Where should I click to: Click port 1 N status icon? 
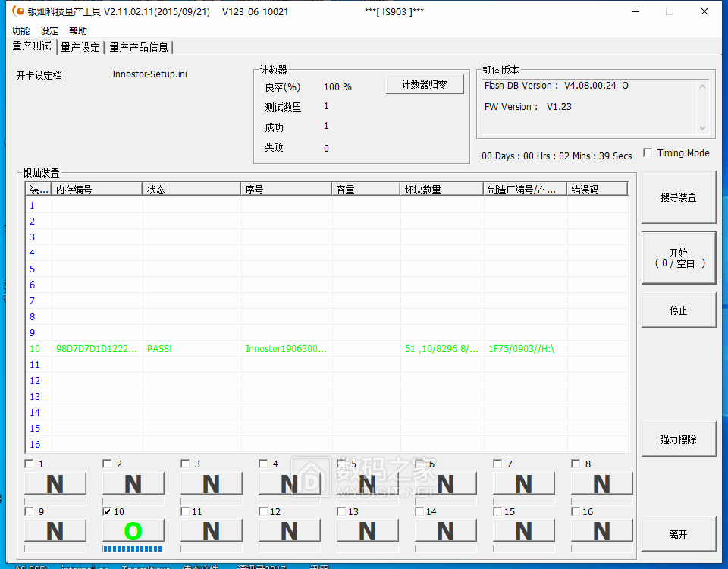[55, 483]
